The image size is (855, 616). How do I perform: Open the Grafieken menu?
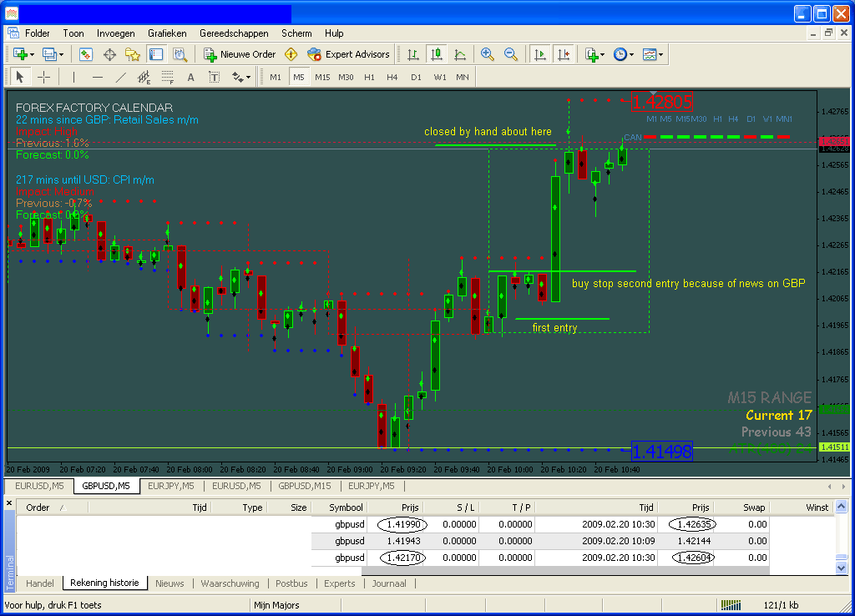(167, 33)
